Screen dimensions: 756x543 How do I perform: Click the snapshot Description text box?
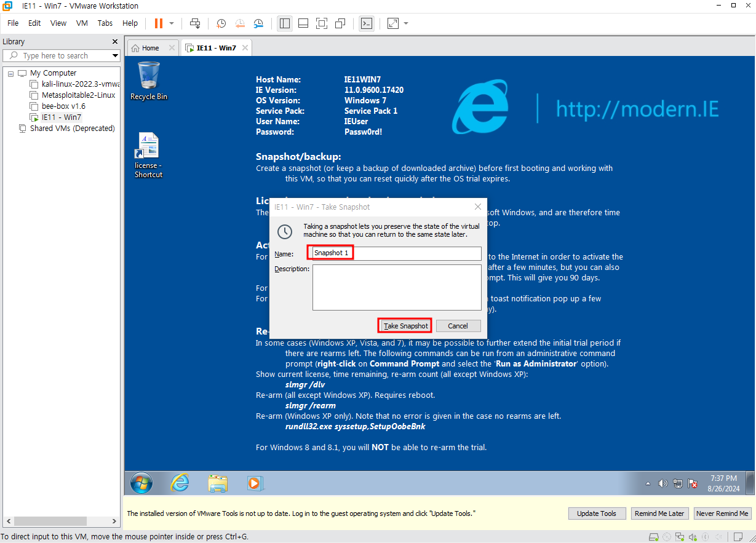[397, 288]
